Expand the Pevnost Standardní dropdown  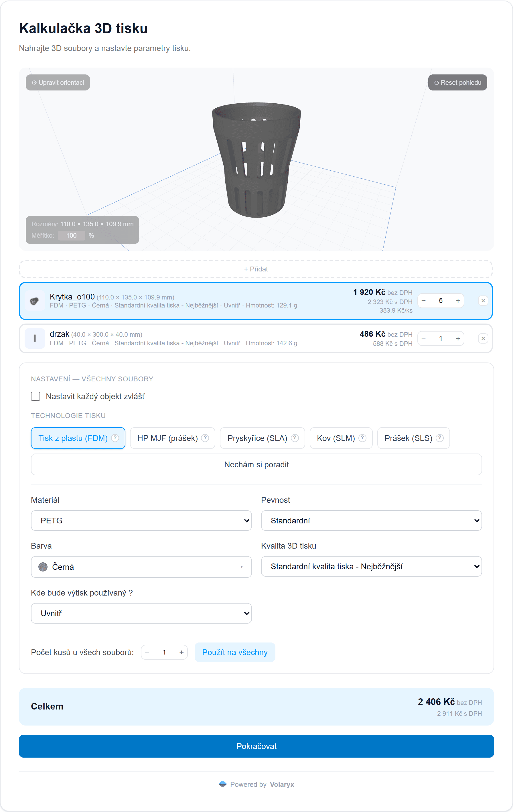click(x=371, y=521)
